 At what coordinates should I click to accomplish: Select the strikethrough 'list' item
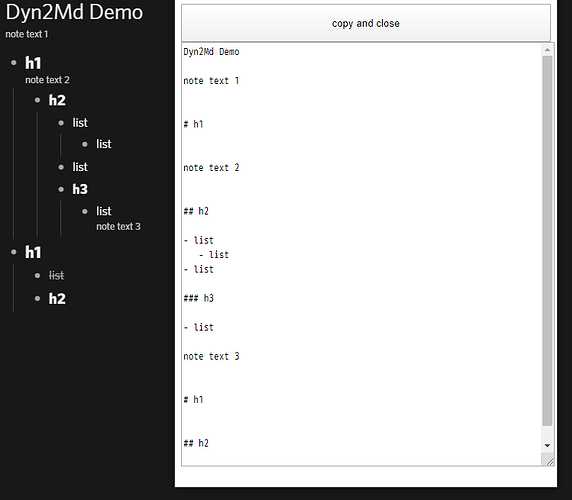pos(57,275)
